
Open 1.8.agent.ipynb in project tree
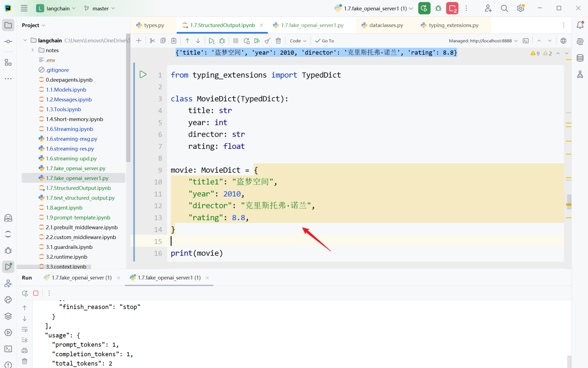[64, 208]
